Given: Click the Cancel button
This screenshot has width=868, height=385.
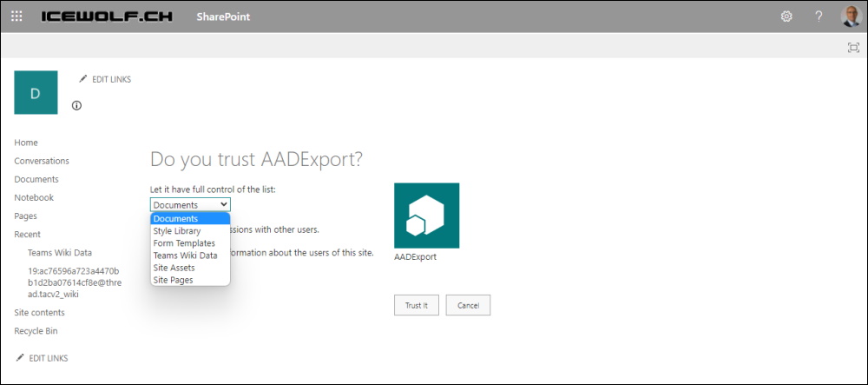Looking at the screenshot, I should 469,305.
